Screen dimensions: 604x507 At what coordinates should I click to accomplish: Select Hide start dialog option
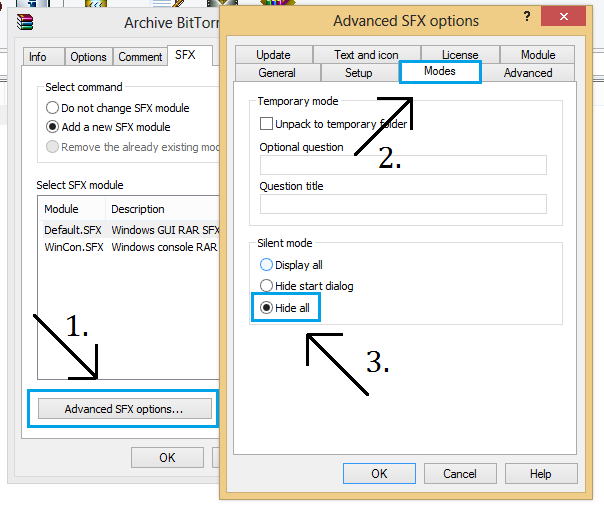point(267,286)
